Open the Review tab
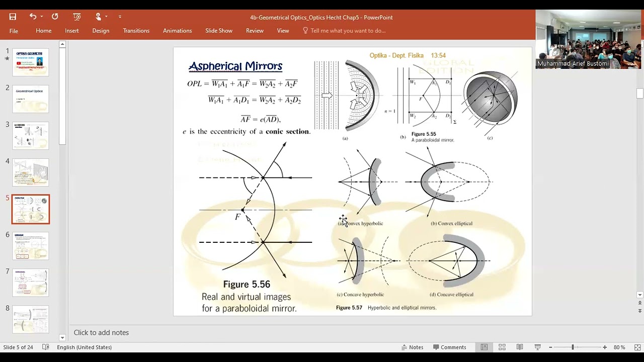644x362 pixels. (x=255, y=31)
